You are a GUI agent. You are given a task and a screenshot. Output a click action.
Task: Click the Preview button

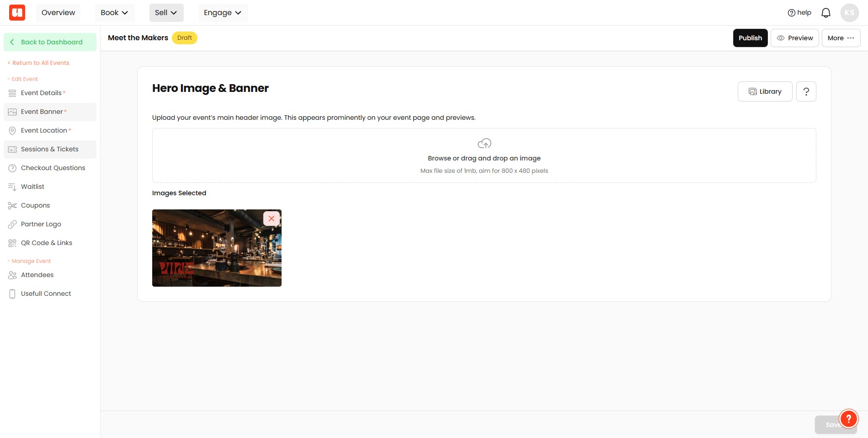click(x=794, y=38)
